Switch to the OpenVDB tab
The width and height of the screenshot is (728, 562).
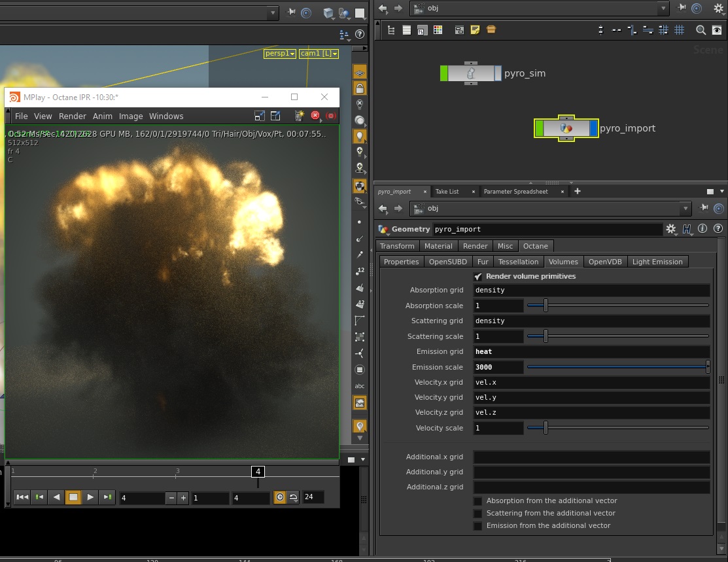click(x=605, y=262)
